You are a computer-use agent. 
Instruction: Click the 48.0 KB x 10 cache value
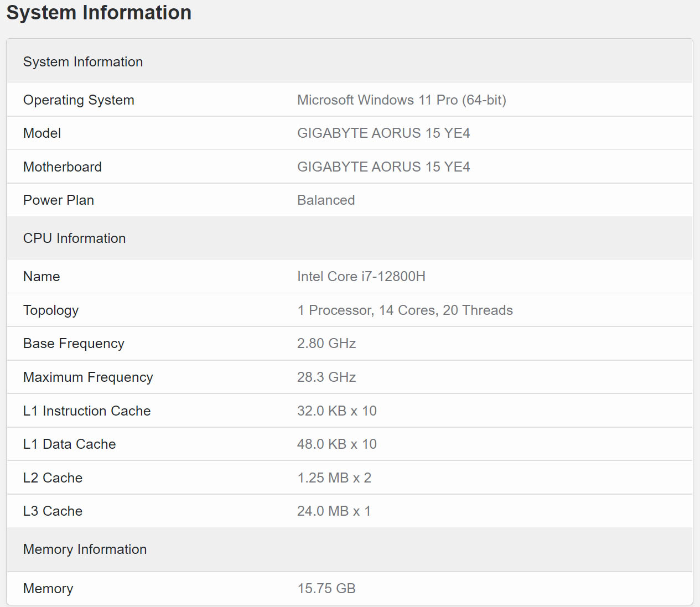click(x=336, y=444)
